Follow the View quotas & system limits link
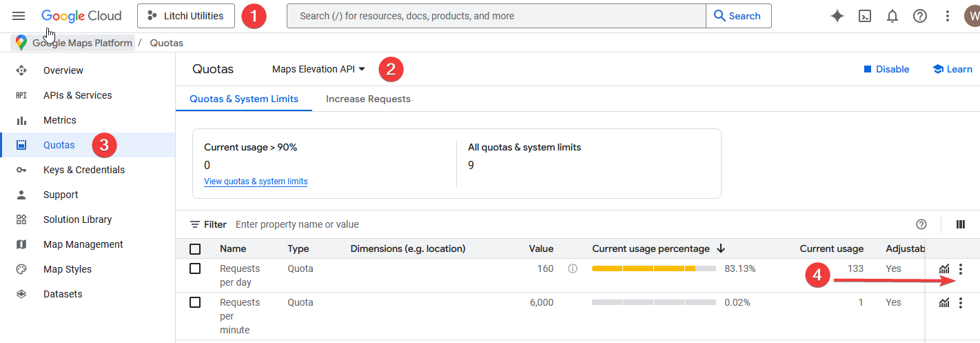Screen dimensions: 980x343 256,182
